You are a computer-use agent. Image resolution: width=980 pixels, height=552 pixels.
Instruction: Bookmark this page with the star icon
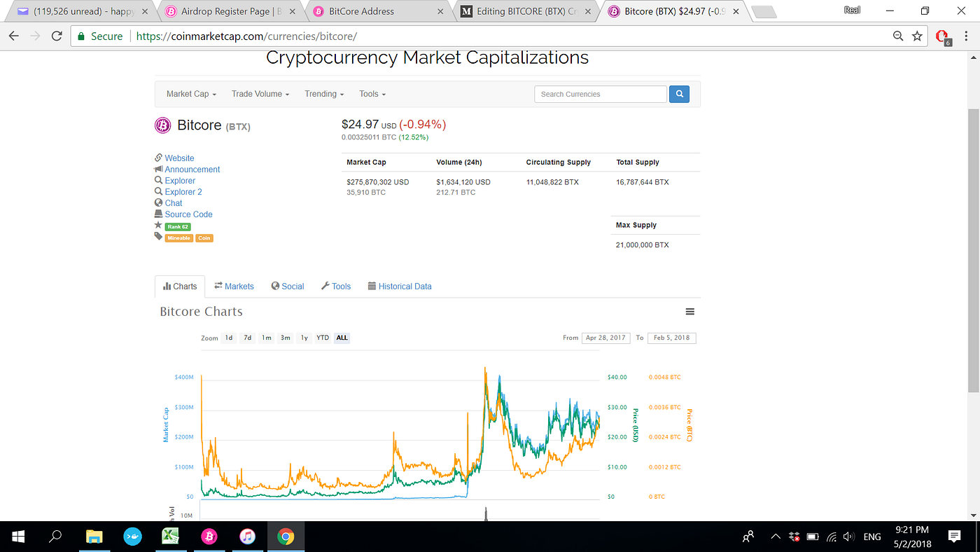917,36
